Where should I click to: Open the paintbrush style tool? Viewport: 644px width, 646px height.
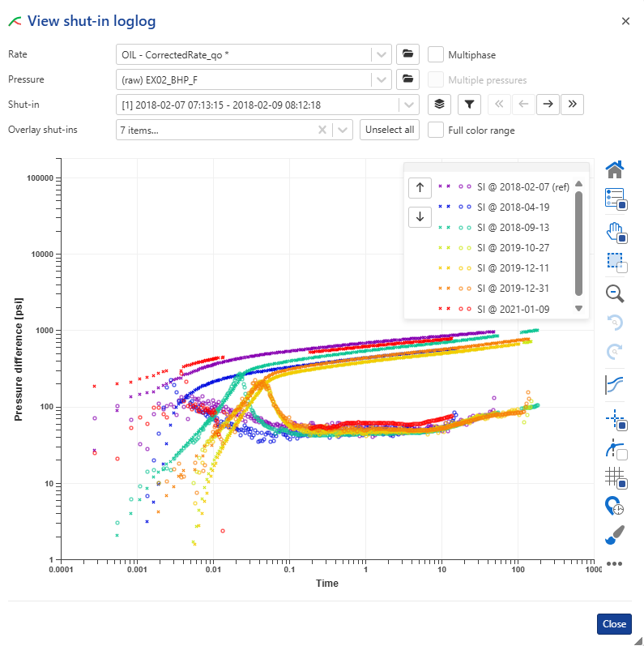(x=615, y=535)
